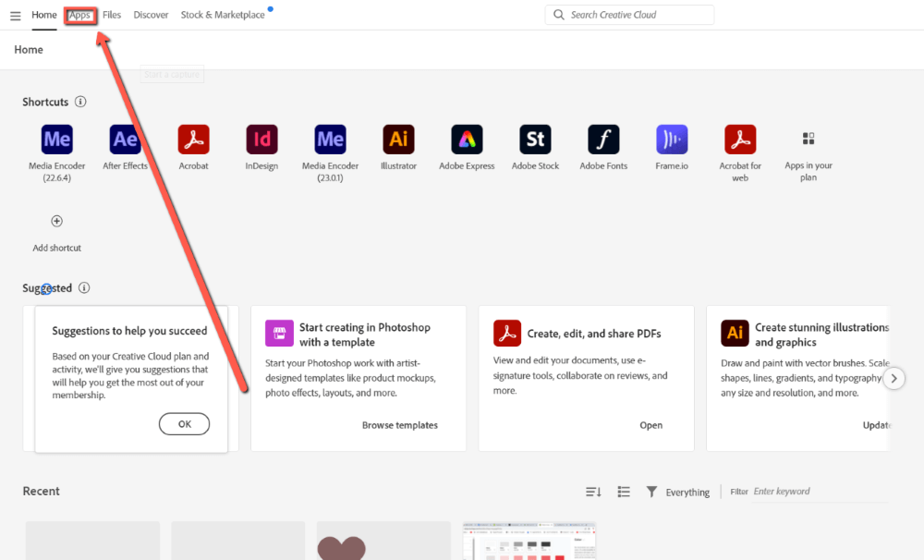Click the "Suggestions to help you succeed" title
Screen dimensions: 924x560
(129, 331)
